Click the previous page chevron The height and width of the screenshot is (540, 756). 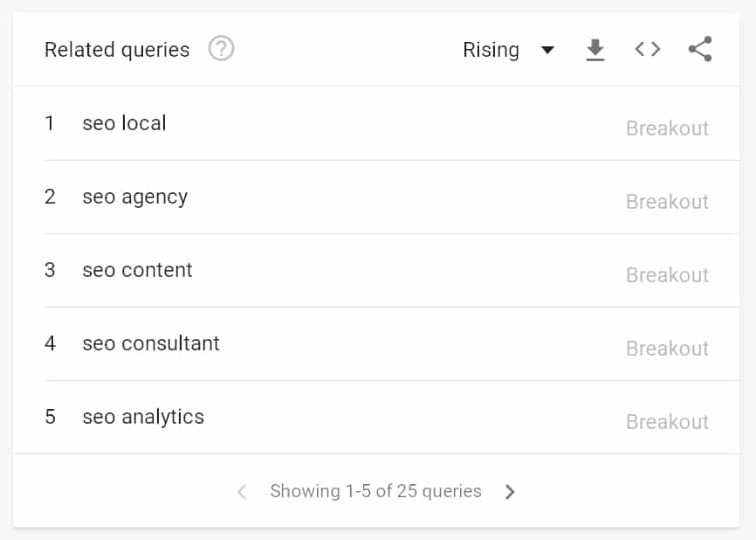(241, 492)
